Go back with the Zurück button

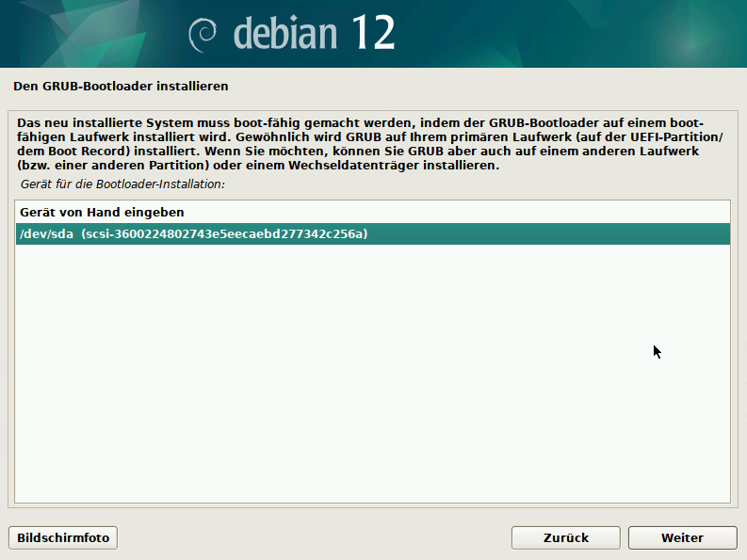click(565, 537)
